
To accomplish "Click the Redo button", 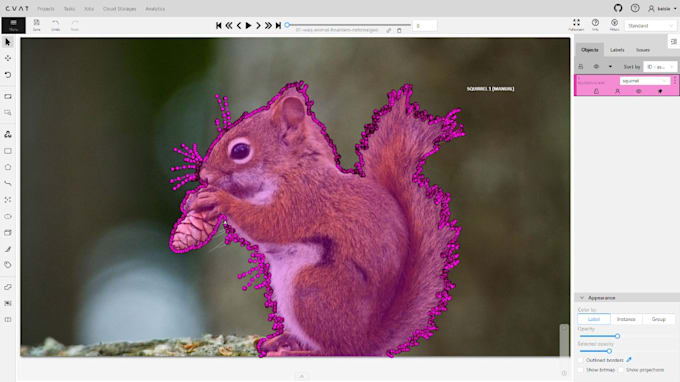I will point(75,25).
